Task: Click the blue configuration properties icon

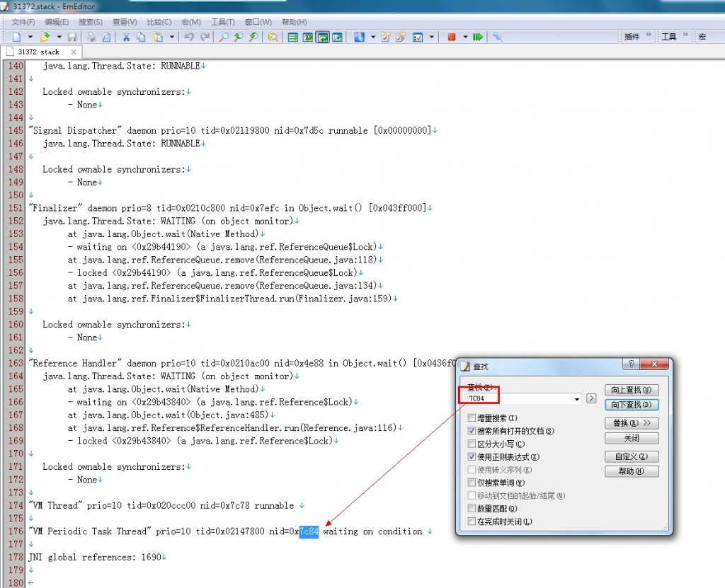Action: point(359,37)
